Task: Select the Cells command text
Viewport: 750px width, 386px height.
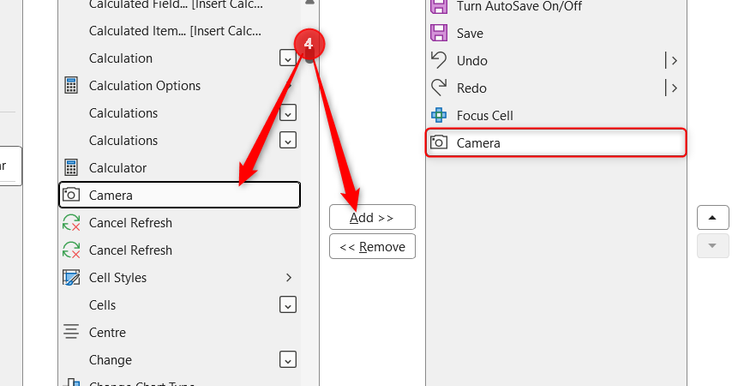Action: tap(102, 305)
